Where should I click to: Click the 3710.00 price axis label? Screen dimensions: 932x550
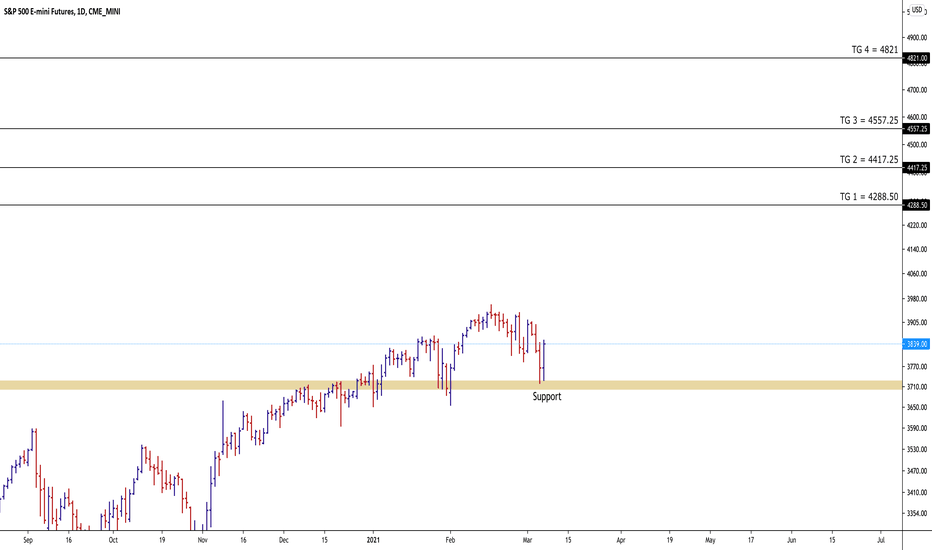917,387
